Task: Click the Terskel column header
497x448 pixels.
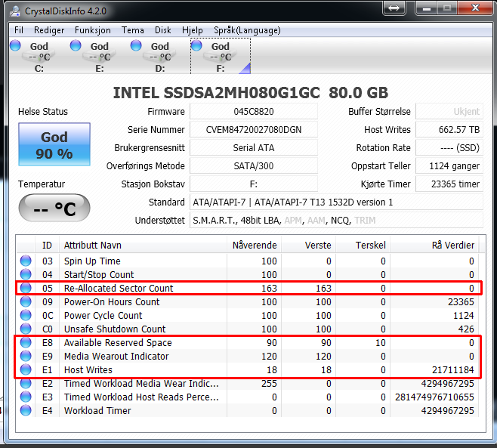Action: pyautogui.click(x=363, y=245)
